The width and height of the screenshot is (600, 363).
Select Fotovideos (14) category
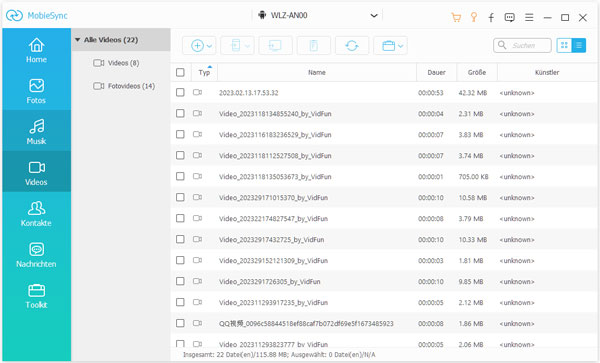pyautogui.click(x=124, y=86)
